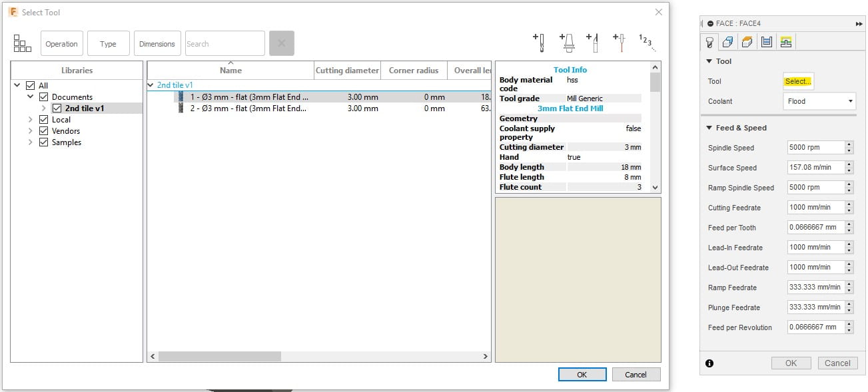Click the new holder icon
Image resolution: width=868 pixels, height=392 pixels.
click(x=567, y=43)
